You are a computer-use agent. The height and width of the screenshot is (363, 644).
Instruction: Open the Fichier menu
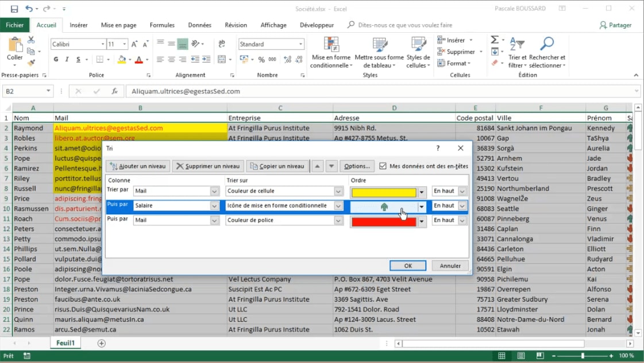(x=15, y=25)
